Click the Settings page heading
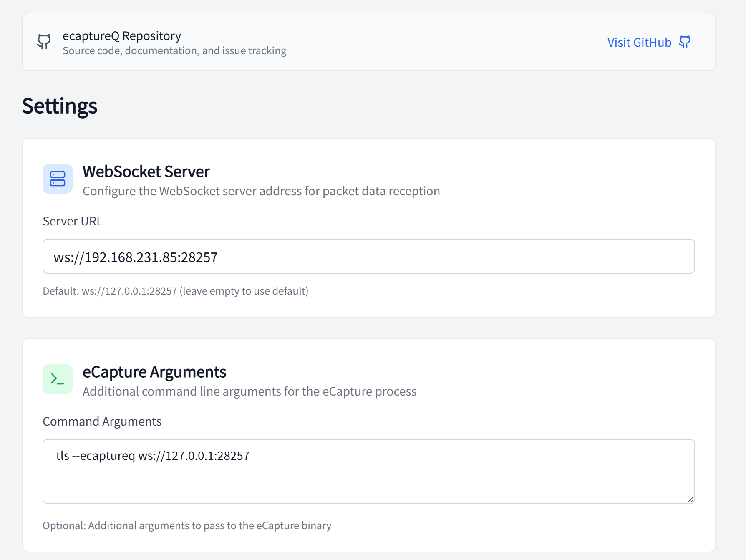Image resolution: width=746 pixels, height=560 pixels. coord(60,106)
